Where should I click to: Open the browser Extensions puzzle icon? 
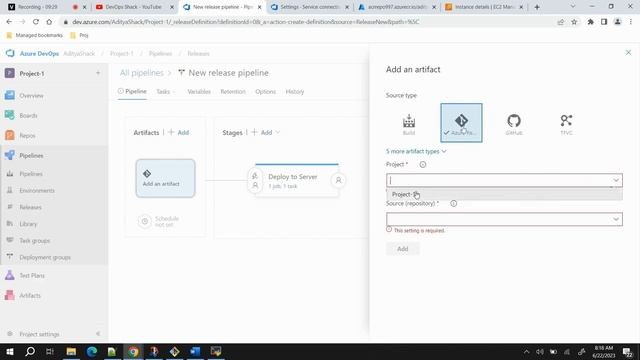[591, 22]
